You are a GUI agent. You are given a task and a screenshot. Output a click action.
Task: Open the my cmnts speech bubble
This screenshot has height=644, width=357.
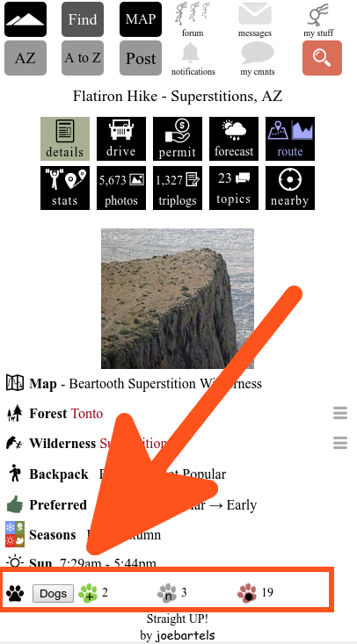258,53
